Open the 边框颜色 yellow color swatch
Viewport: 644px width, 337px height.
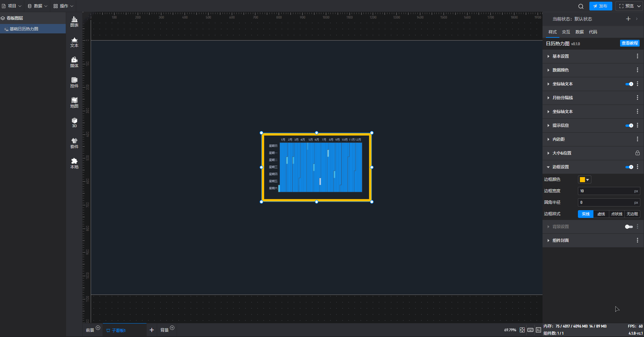[x=584, y=180]
